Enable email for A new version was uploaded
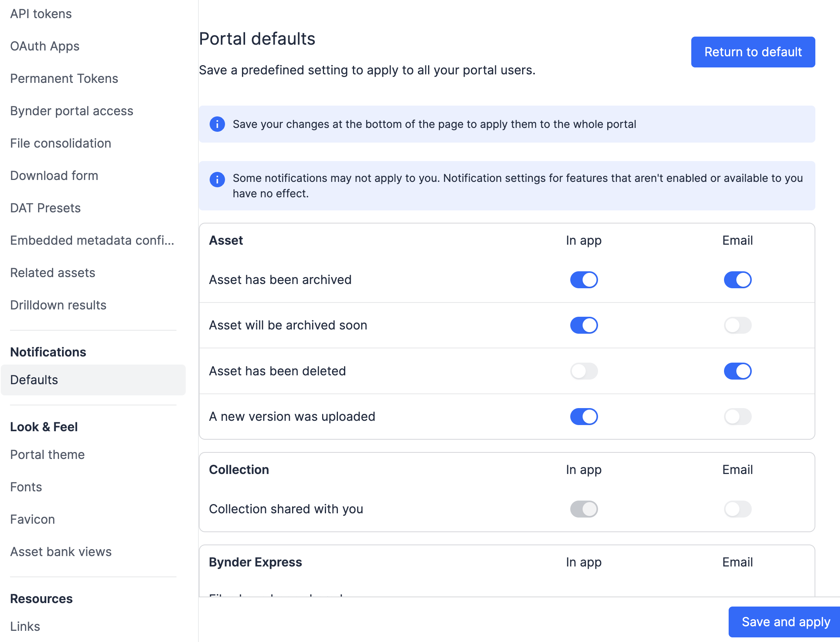This screenshot has width=840, height=642. [738, 417]
